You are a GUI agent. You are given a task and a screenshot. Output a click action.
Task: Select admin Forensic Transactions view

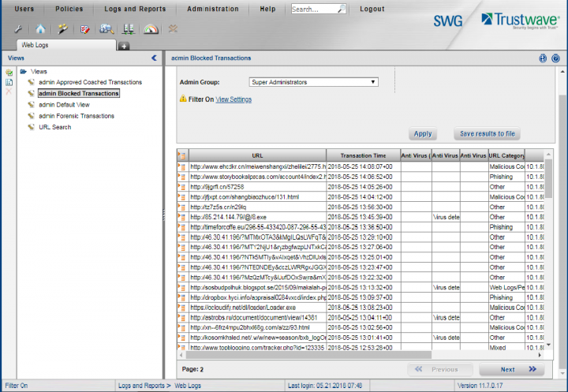click(77, 116)
